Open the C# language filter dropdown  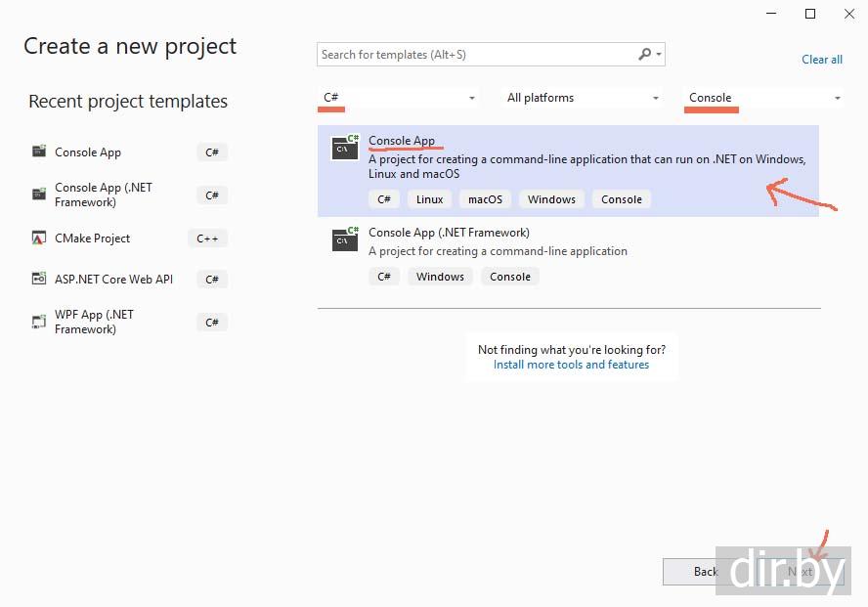397,98
